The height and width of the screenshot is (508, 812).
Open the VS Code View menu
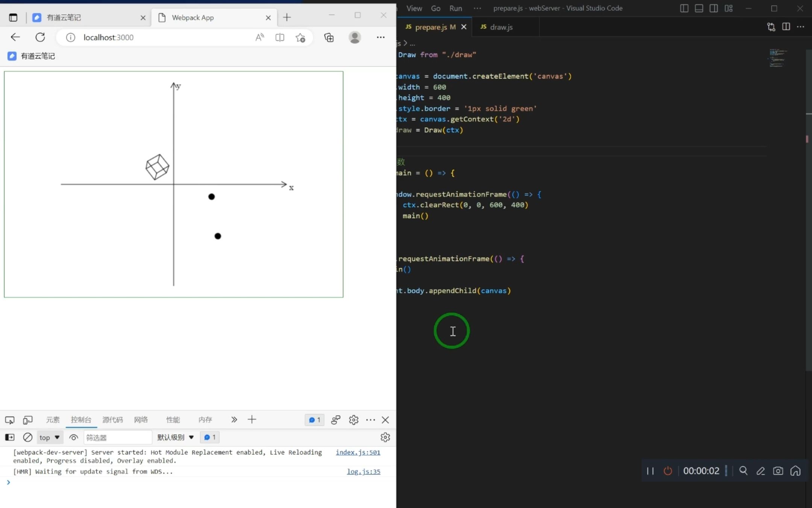coord(414,8)
